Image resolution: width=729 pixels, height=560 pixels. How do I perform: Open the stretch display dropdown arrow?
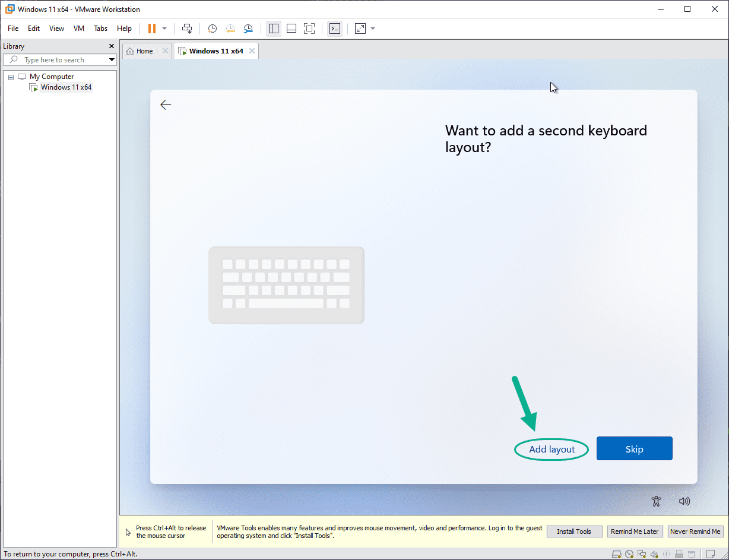[373, 29]
